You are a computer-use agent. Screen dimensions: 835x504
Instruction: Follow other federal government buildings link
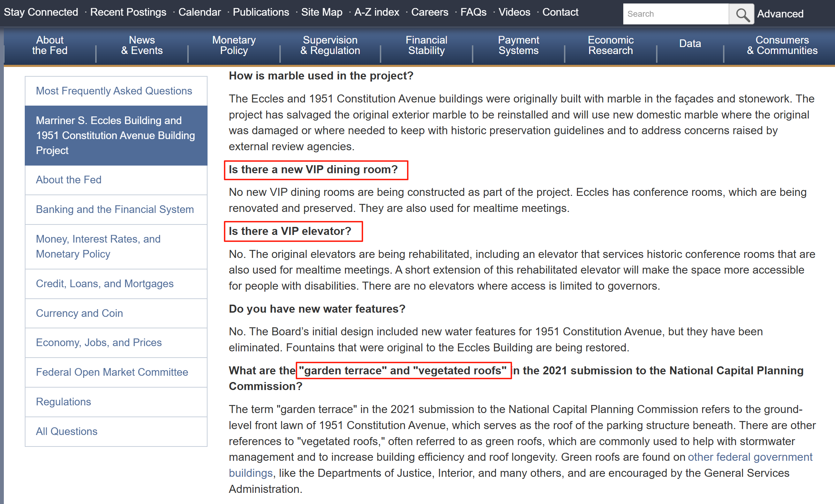[x=750, y=457]
